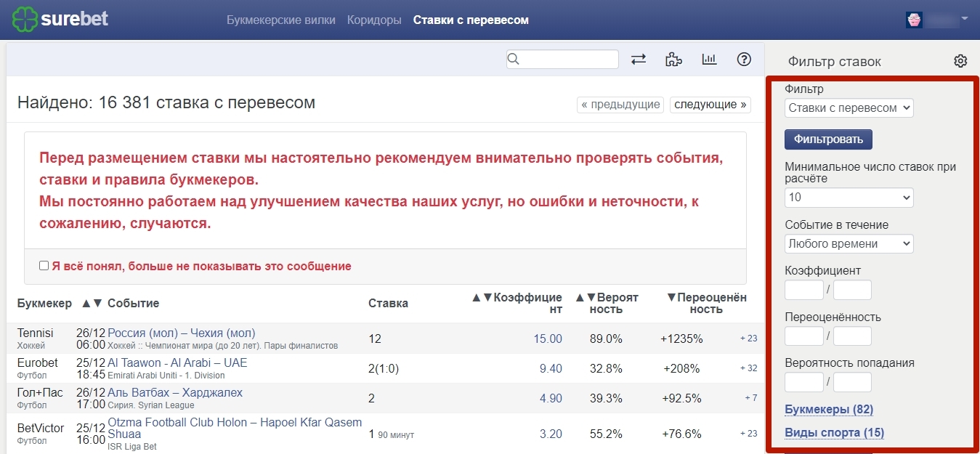Open 'Аль Ватбах – Харджалех' event
The height and width of the screenshot is (454, 980).
pos(175,392)
